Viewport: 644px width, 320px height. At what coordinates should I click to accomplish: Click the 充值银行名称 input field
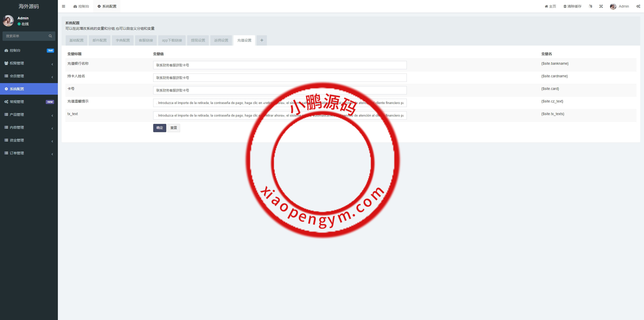280,65
